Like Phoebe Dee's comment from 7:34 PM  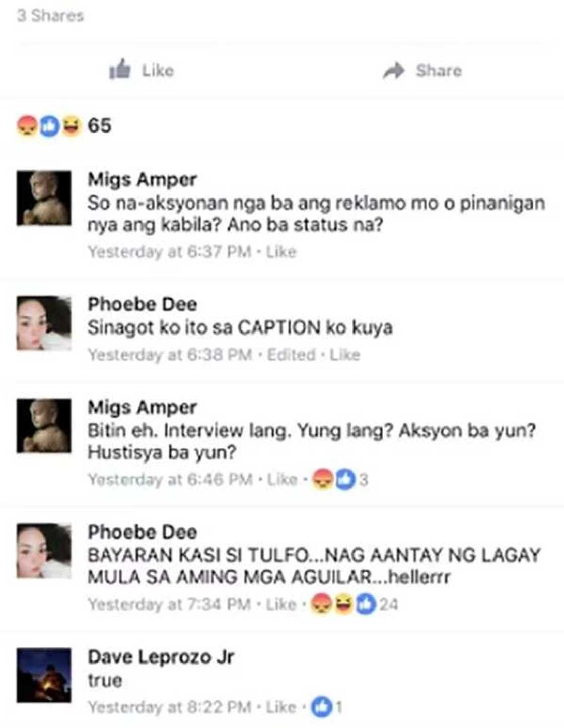click(x=281, y=604)
